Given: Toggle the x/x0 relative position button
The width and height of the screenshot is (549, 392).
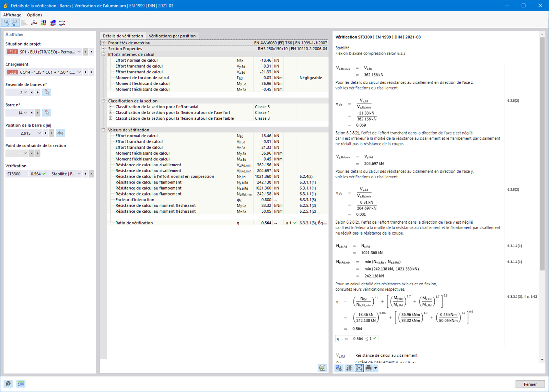Looking at the screenshot, I should coord(60,133).
